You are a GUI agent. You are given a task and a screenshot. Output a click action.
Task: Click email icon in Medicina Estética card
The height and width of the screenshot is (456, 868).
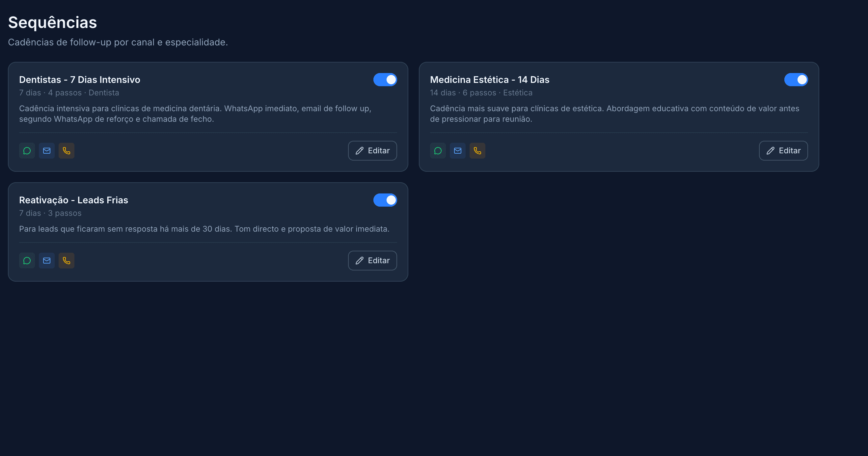click(x=458, y=151)
